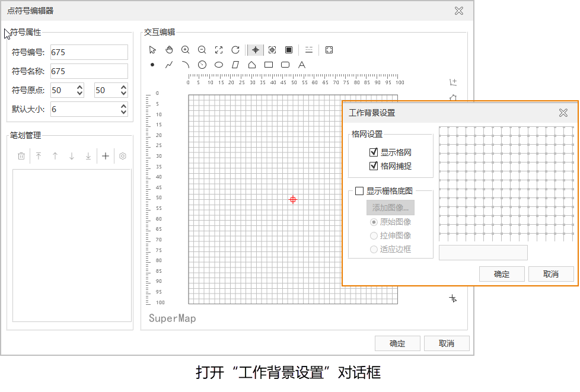580x392 pixels.
Task: Decrease the second 符号原点 value
Action: click(x=123, y=94)
